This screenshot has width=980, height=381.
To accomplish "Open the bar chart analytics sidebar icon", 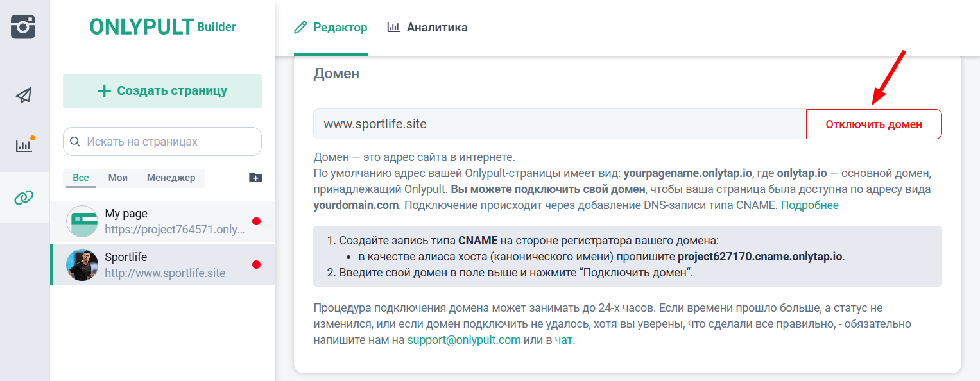I will click(24, 146).
